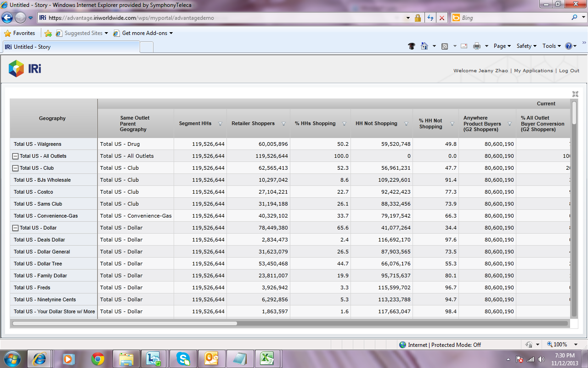The height and width of the screenshot is (368, 588).
Task: Click the Chrome icon in the taskbar
Action: tap(97, 358)
